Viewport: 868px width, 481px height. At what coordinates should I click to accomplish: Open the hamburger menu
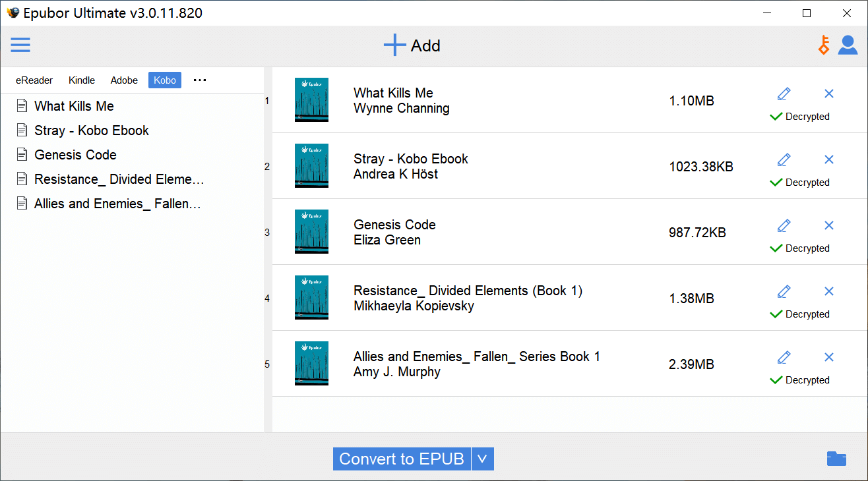click(20, 45)
